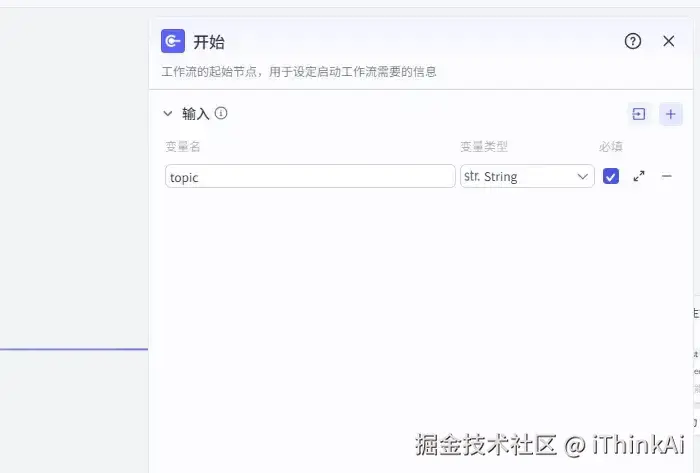Show the info tooltip beside 输入
This screenshot has width=700, height=473.
[221, 113]
